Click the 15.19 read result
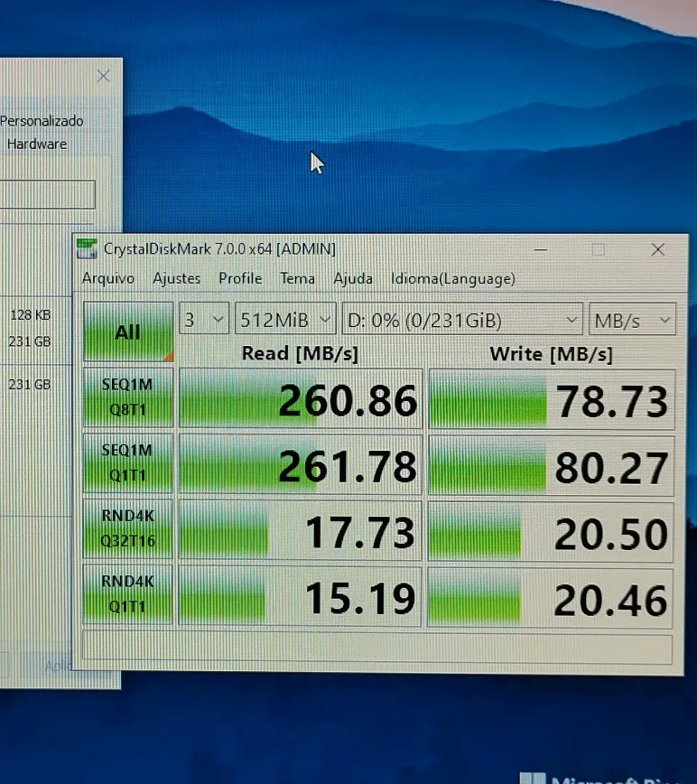 299,596
